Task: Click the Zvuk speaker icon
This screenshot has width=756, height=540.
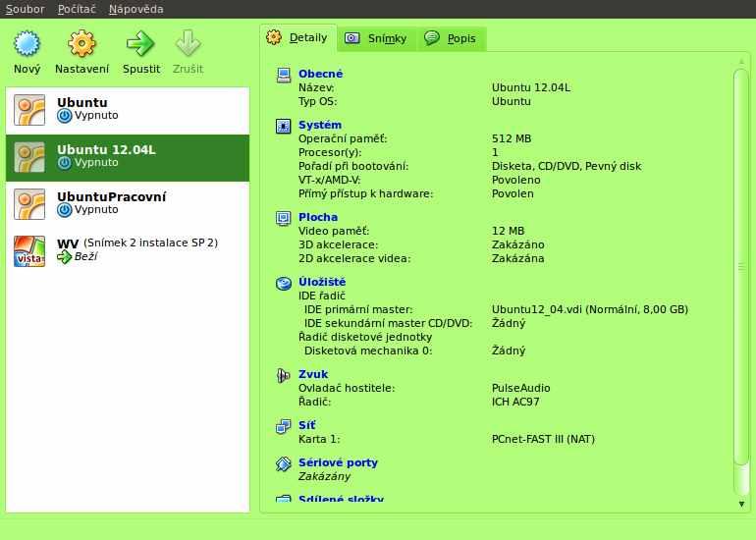Action: (284, 375)
